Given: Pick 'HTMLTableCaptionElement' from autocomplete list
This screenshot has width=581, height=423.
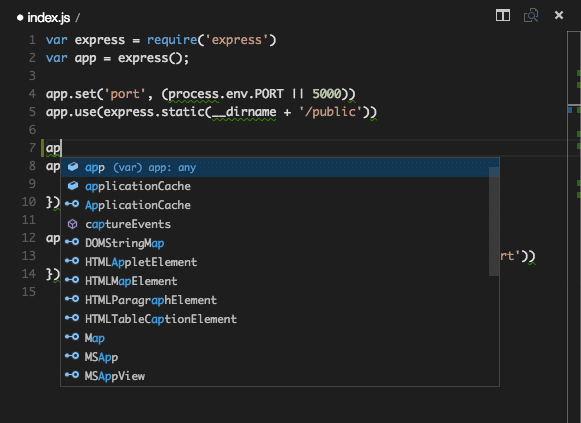Looking at the screenshot, I should click(x=275, y=319).
